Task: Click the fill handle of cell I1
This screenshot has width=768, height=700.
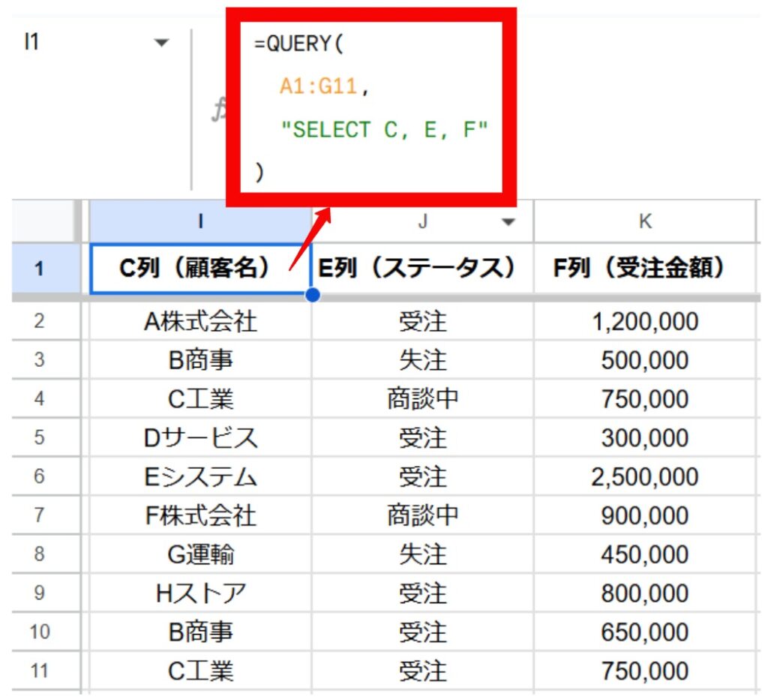Action: [312, 294]
